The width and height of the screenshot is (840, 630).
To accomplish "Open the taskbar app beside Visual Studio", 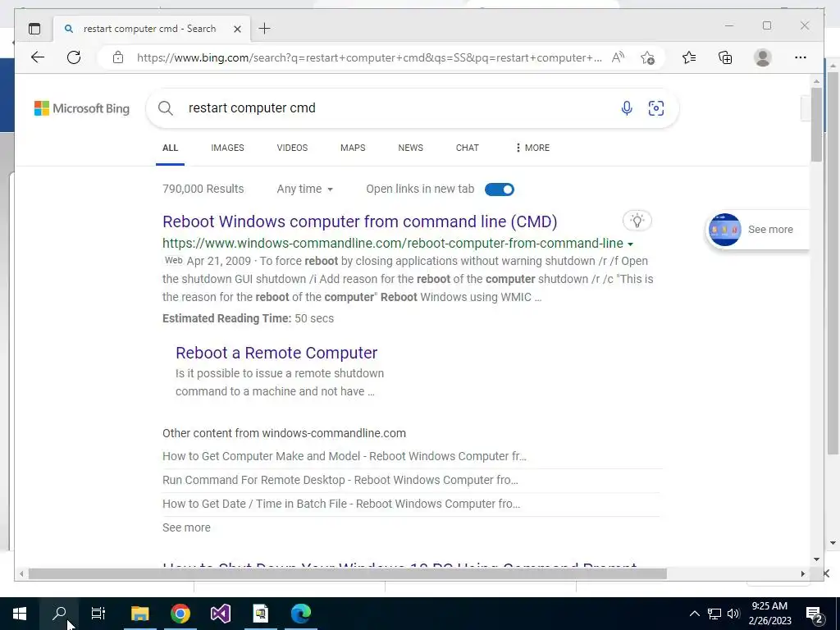I will coord(261,614).
